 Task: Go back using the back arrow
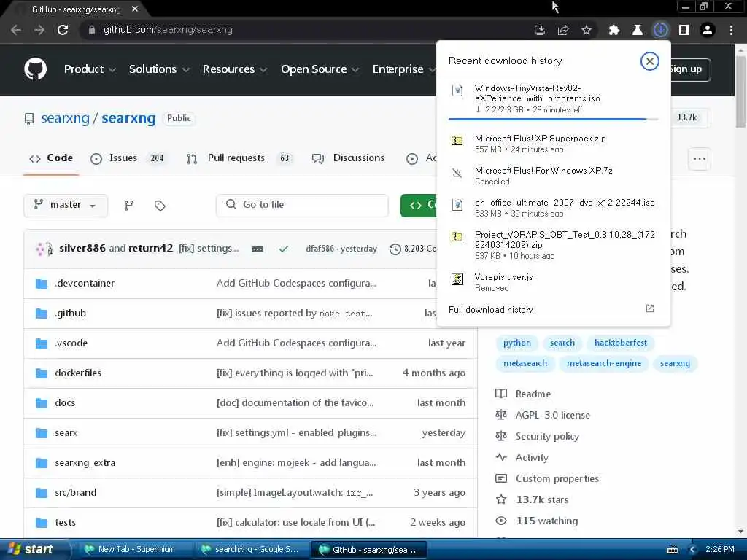[16, 30]
